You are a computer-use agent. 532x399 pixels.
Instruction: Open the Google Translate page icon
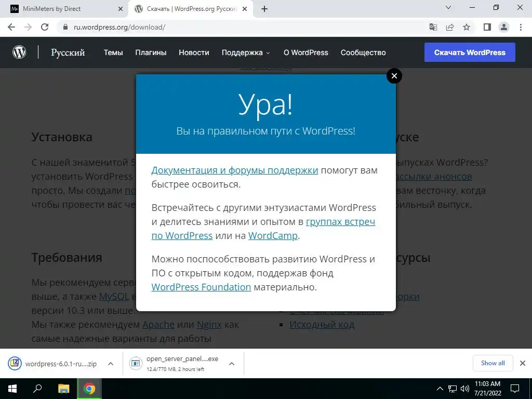(433, 27)
